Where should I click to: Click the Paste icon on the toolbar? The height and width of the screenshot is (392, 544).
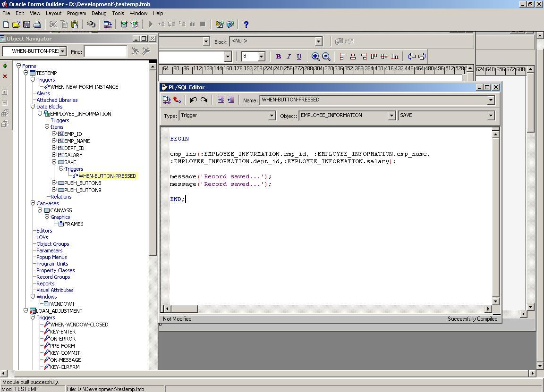tap(75, 25)
